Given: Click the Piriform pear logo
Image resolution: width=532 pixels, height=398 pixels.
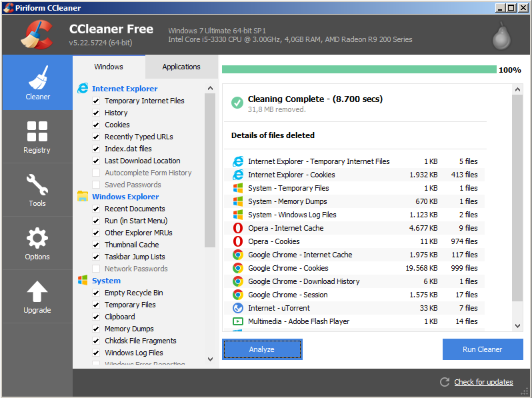Looking at the screenshot, I should tap(501, 36).
